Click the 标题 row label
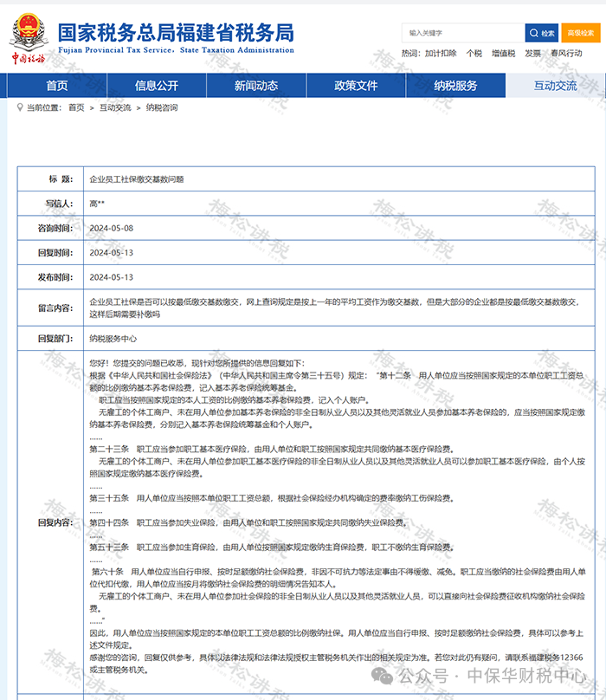This screenshot has height=700, width=606. 61,179
